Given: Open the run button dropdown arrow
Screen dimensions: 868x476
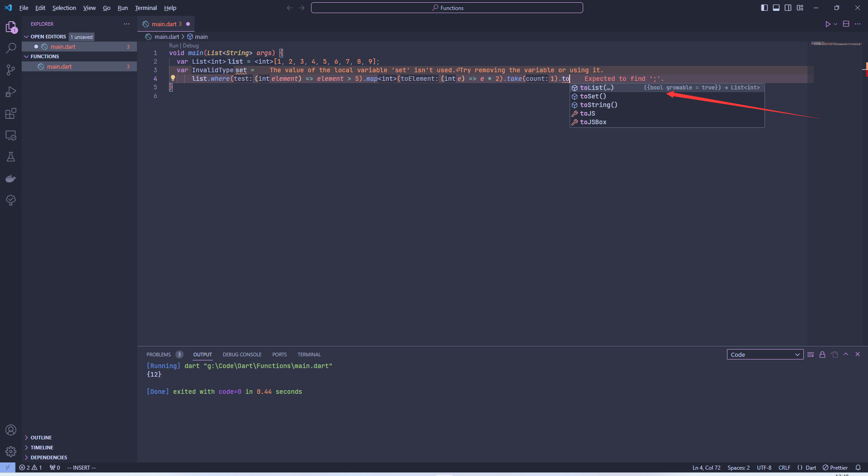Looking at the screenshot, I should 835,24.
